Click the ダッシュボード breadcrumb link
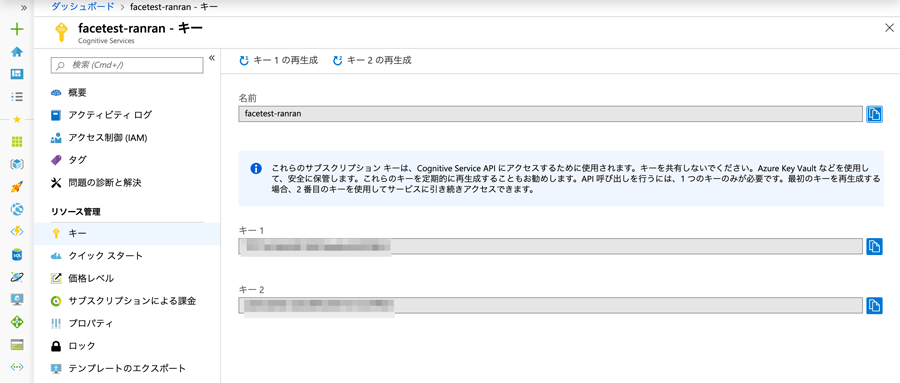The image size is (900, 383). tap(83, 7)
